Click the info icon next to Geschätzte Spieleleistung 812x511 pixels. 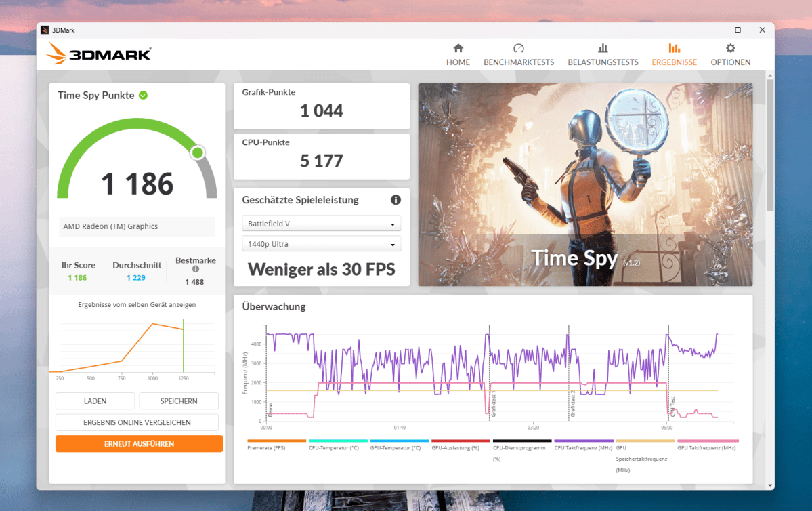[396, 199]
